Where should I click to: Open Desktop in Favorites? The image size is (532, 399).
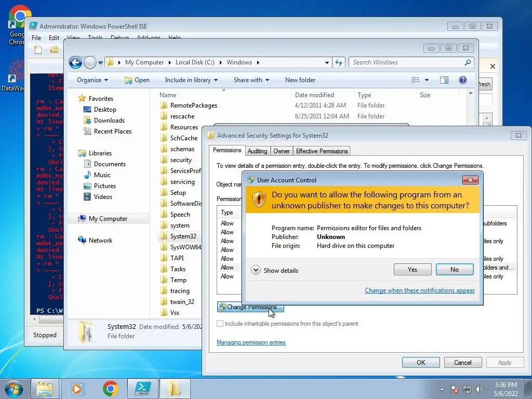click(105, 110)
